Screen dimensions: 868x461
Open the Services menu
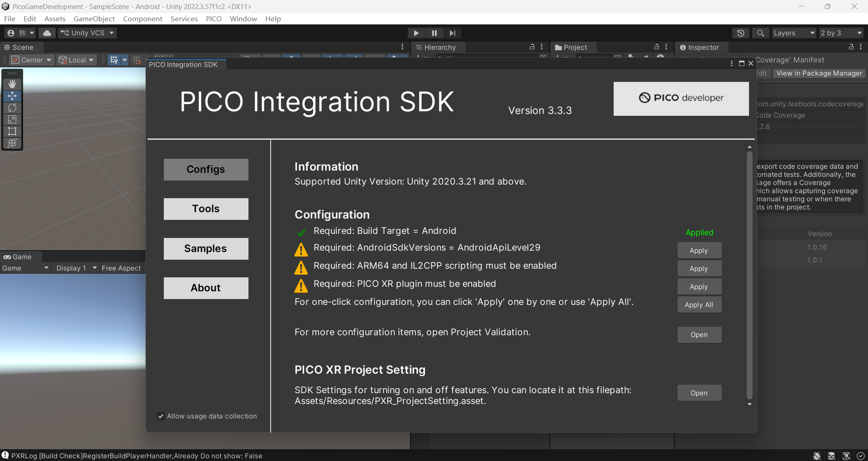(184, 19)
